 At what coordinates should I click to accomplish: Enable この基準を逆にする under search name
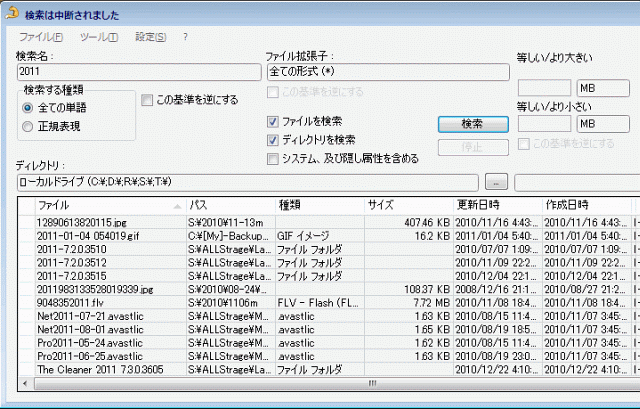[x=148, y=100]
